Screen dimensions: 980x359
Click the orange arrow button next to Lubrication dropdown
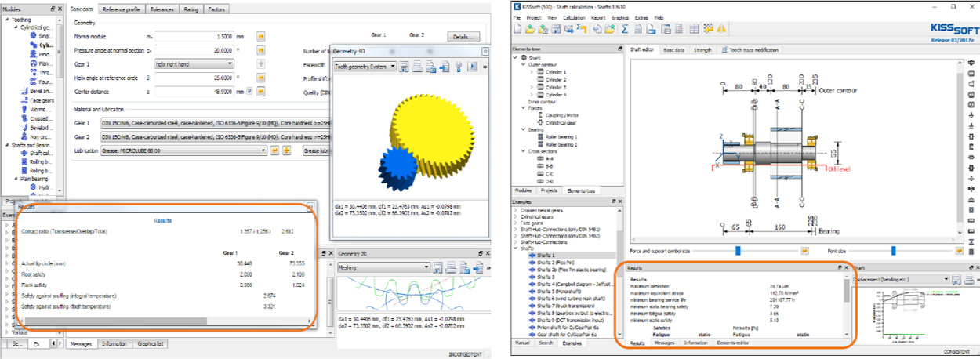pyautogui.click(x=275, y=150)
